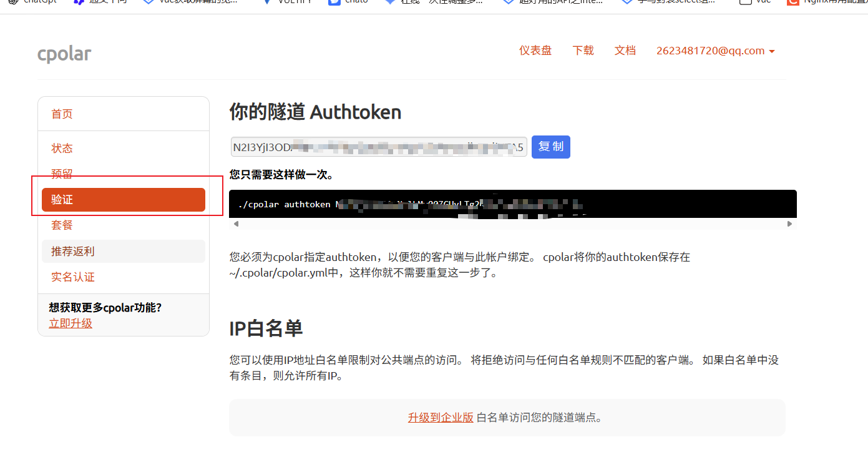Click the cpolar logo
The height and width of the screenshot is (457, 868).
(64, 54)
